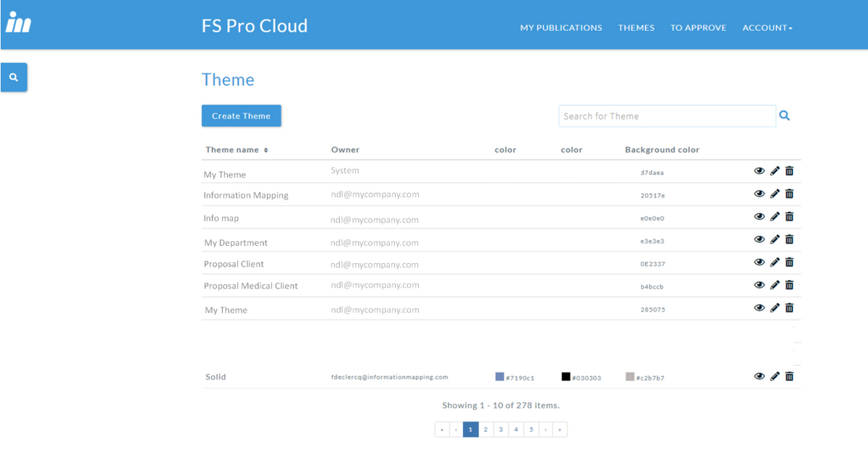The image size is (868, 470).
Task: Open the ACCOUNT dropdown menu
Action: [767, 27]
